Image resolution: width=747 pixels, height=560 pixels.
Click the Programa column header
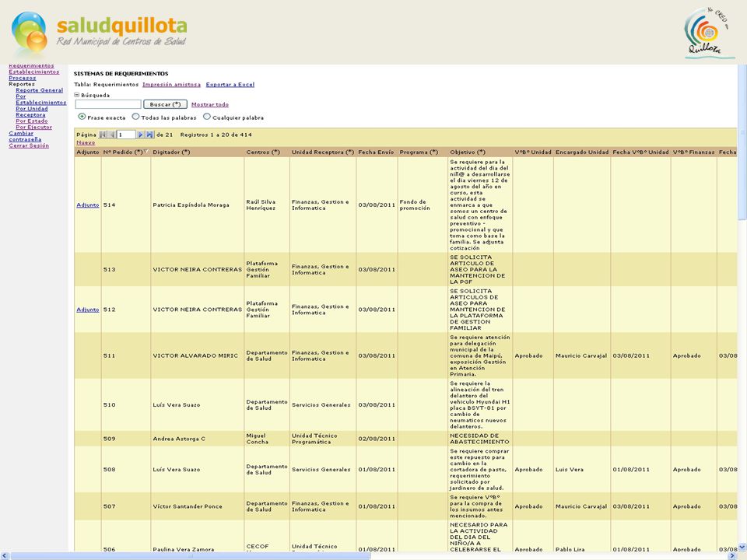(x=419, y=152)
